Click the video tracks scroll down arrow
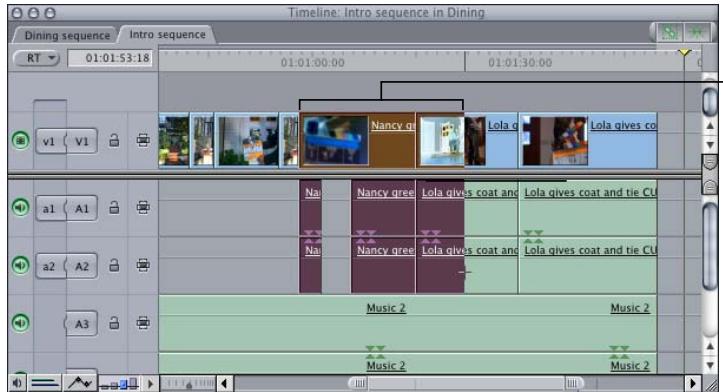 point(710,144)
